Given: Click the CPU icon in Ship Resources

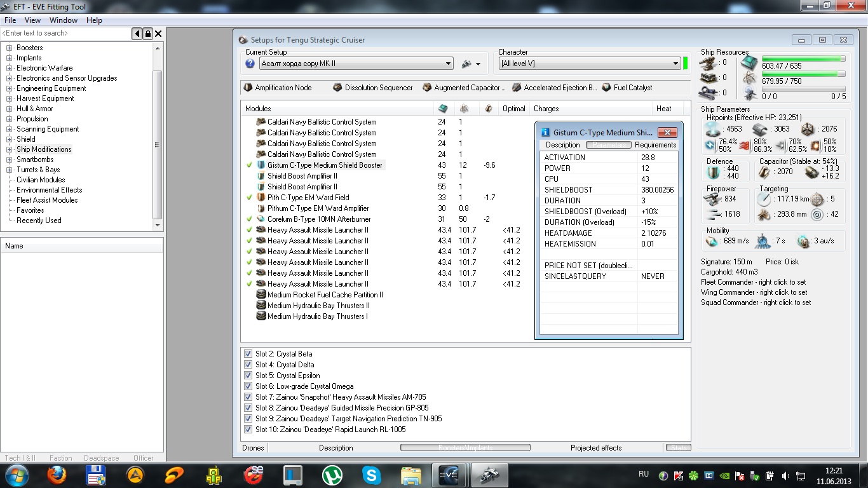Looking at the screenshot, I should [749, 63].
